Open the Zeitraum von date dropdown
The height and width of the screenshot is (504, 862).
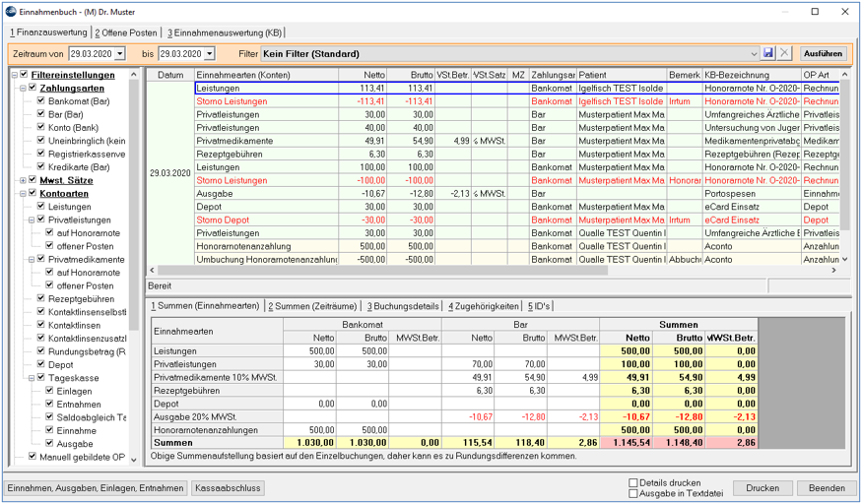point(120,54)
